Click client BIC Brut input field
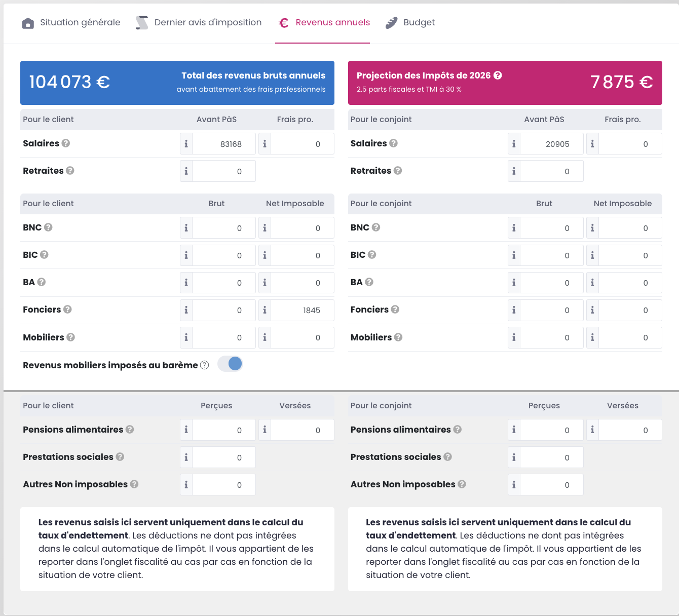The width and height of the screenshot is (679, 616). (x=223, y=255)
